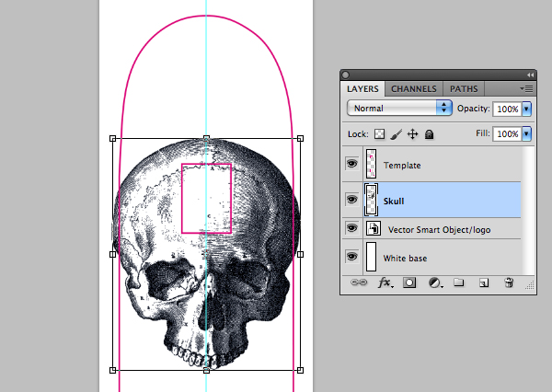Image resolution: width=552 pixels, height=392 pixels.
Task: Click the top-center transform handle
Action: pyautogui.click(x=207, y=139)
